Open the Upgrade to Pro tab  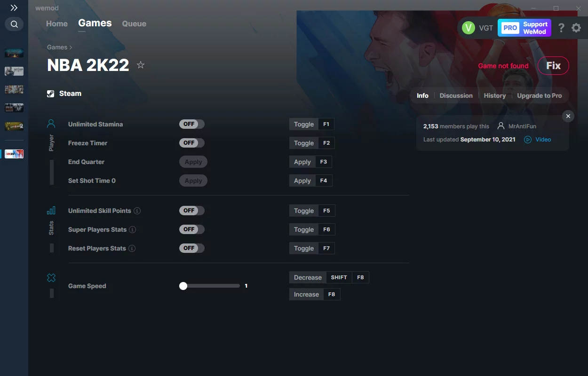click(540, 95)
